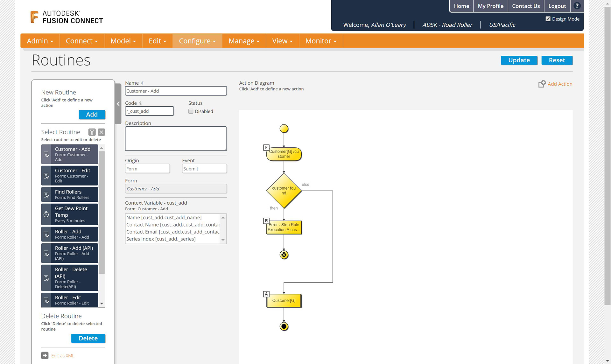This screenshot has height=364, width=611.
Task: Enable the Disabled status checkbox
Action: coord(191,111)
